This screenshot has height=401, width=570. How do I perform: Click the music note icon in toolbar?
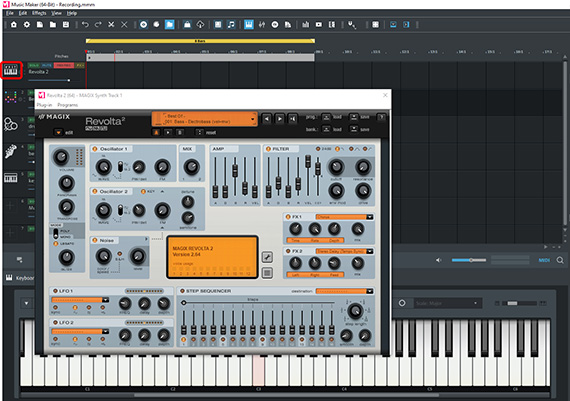click(231, 25)
